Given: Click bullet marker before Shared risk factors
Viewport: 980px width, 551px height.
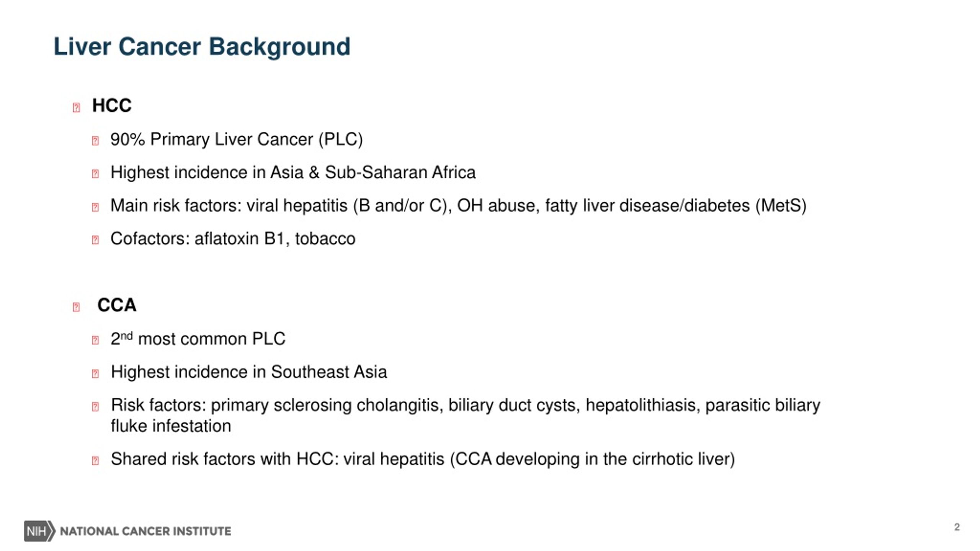Looking at the screenshot, I should [x=95, y=460].
